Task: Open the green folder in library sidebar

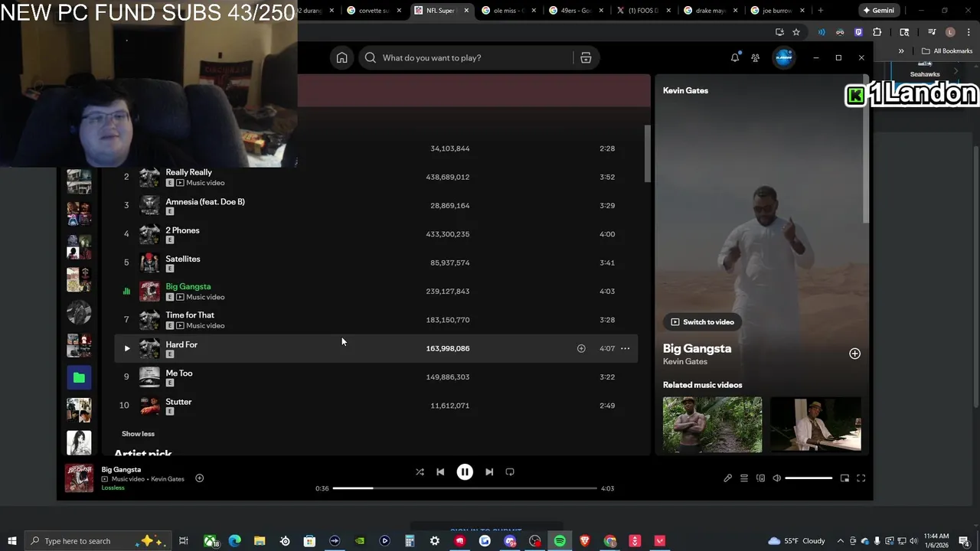Action: [x=79, y=377]
